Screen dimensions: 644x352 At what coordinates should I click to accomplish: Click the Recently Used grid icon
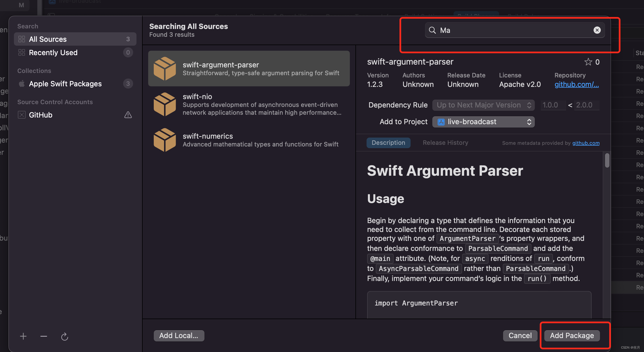coord(22,52)
